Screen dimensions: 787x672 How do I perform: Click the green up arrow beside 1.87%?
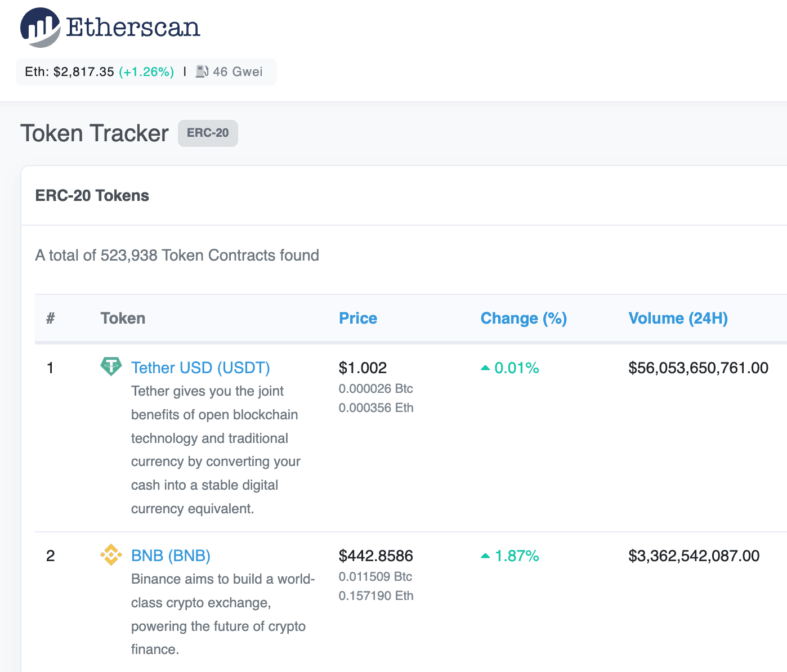[x=485, y=556]
